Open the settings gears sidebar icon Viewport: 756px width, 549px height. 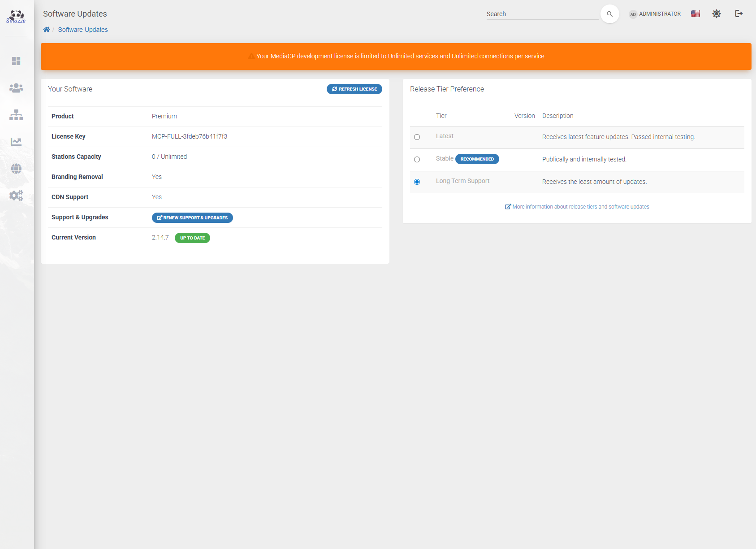tap(16, 196)
